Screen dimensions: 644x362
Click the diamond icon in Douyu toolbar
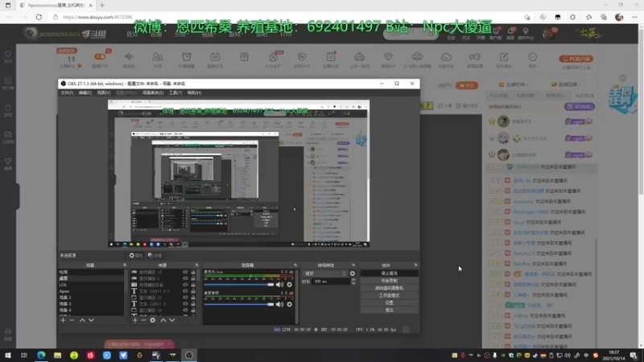point(388,57)
